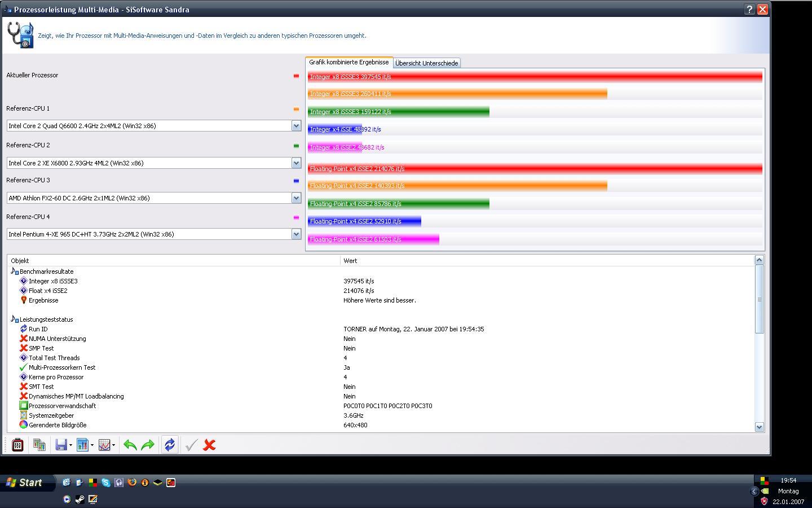Viewport: 812px width, 508px height.
Task: Click the orange info icon in quick launch
Action: [145, 483]
